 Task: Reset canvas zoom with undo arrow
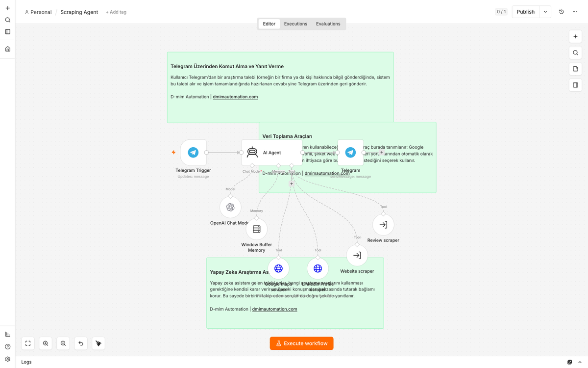pos(81,343)
